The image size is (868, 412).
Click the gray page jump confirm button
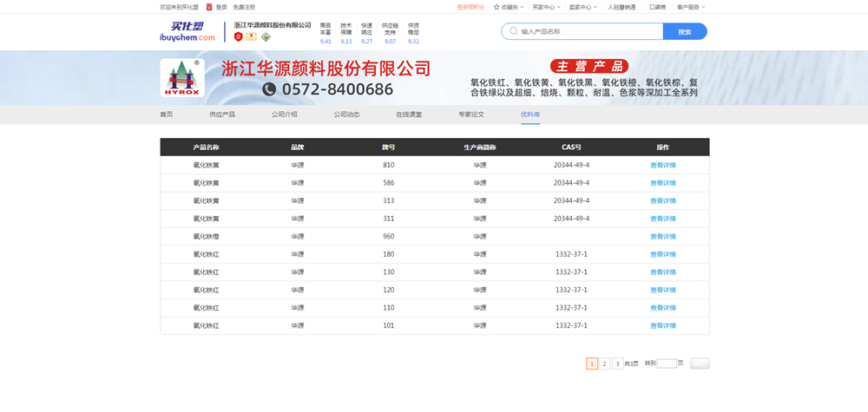click(x=700, y=363)
